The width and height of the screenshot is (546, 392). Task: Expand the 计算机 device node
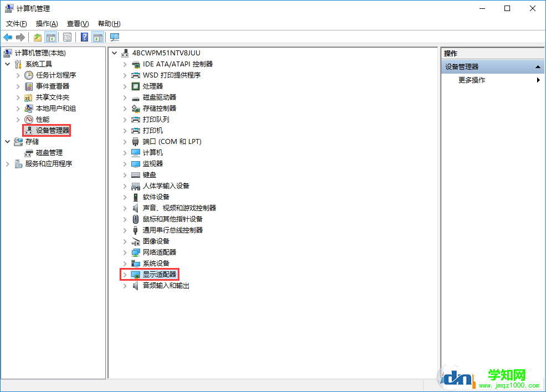point(125,153)
